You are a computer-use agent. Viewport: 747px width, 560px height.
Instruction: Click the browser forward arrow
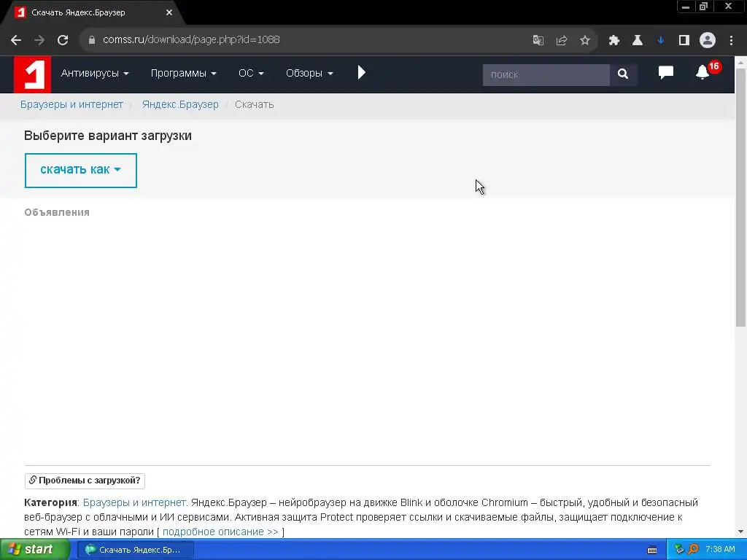tap(39, 40)
